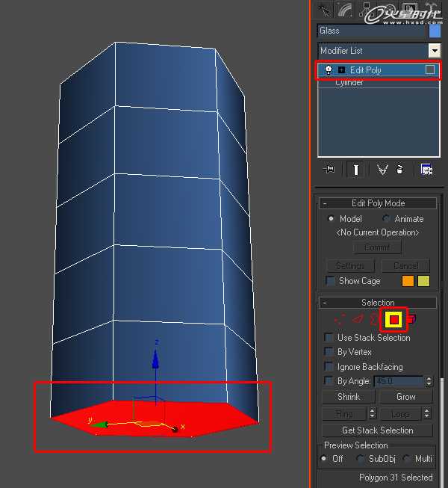Click the Ring spinner arrows
The image size is (448, 488).
[x=373, y=413]
